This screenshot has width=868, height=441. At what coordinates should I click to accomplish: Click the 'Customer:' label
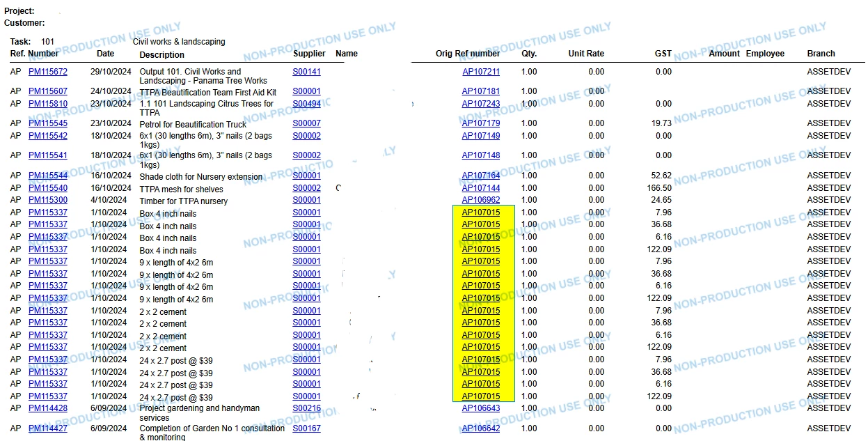click(x=24, y=23)
